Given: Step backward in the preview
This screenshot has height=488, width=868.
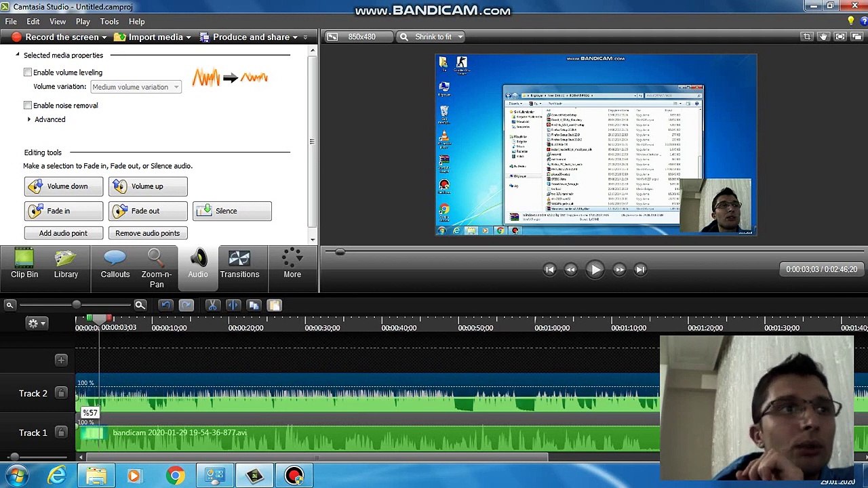Looking at the screenshot, I should coord(571,270).
